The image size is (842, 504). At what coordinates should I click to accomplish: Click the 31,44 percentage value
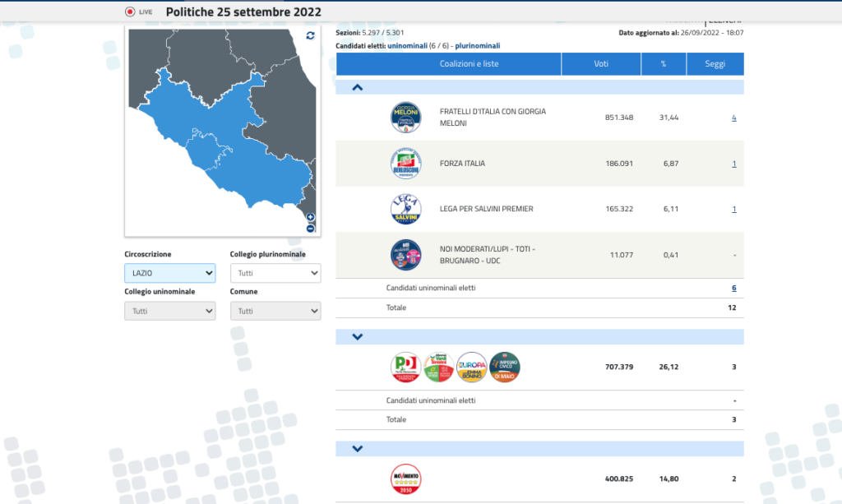coord(669,118)
